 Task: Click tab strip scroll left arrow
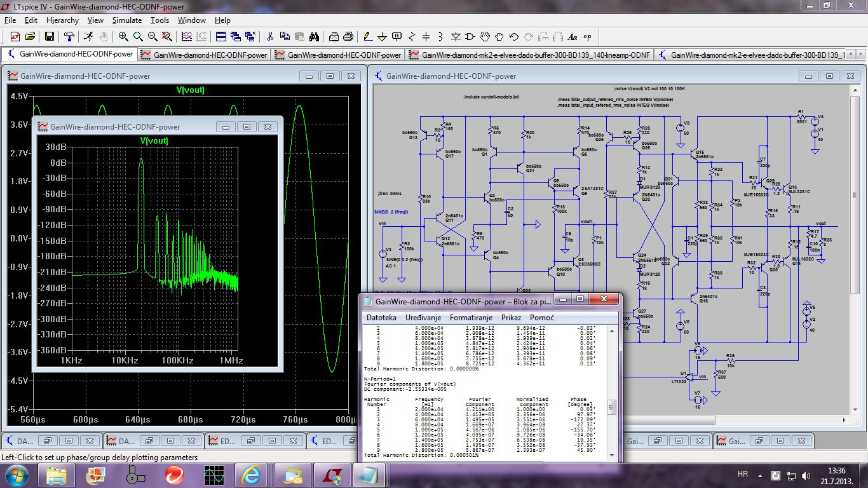pyautogui.click(x=851, y=55)
